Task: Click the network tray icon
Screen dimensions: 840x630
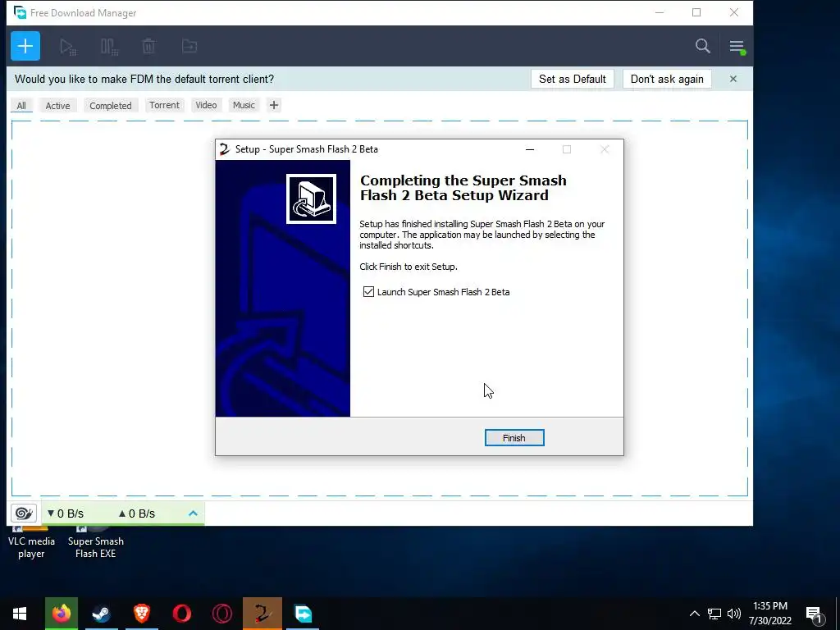Action: tap(714, 614)
